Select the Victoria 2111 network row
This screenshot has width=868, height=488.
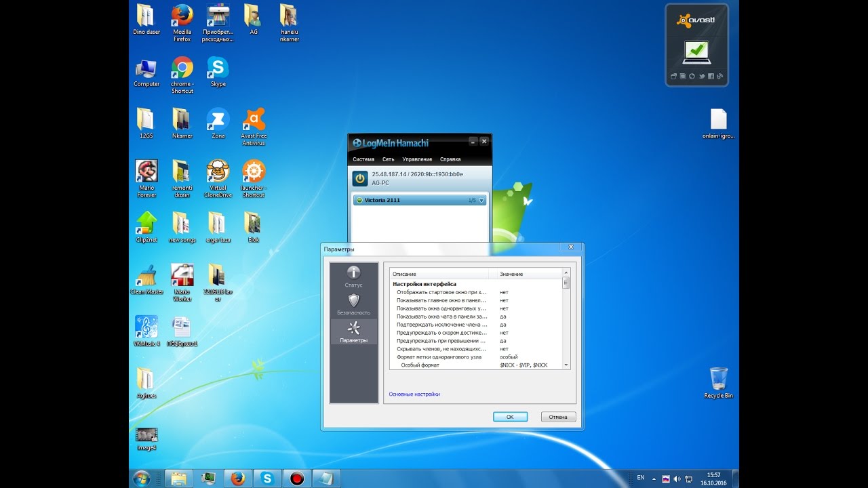pyautogui.click(x=420, y=201)
